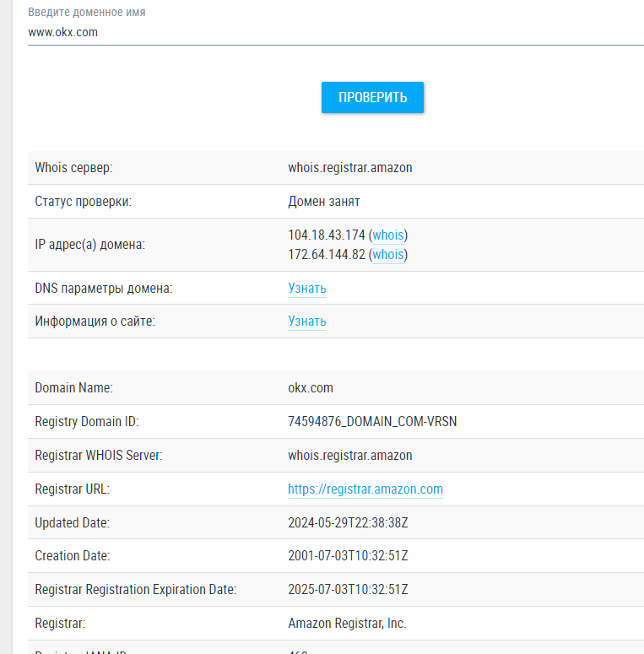Screen dimensions: 644x654
Task: Open whois link for 172.64.144.82
Action: click(x=388, y=254)
